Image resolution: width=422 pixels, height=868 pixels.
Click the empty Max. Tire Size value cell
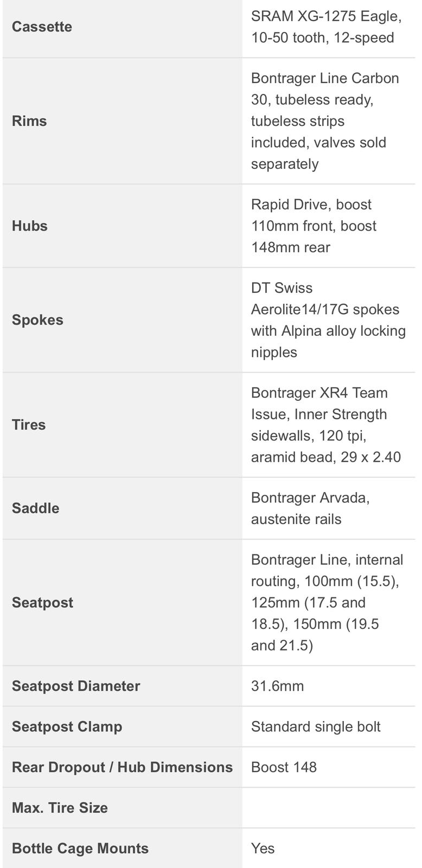tap(329, 808)
